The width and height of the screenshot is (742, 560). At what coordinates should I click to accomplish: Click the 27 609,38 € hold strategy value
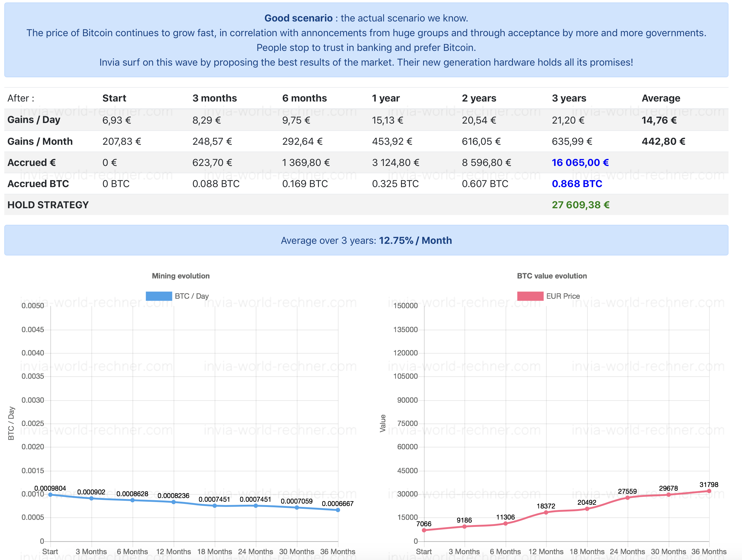point(580,205)
